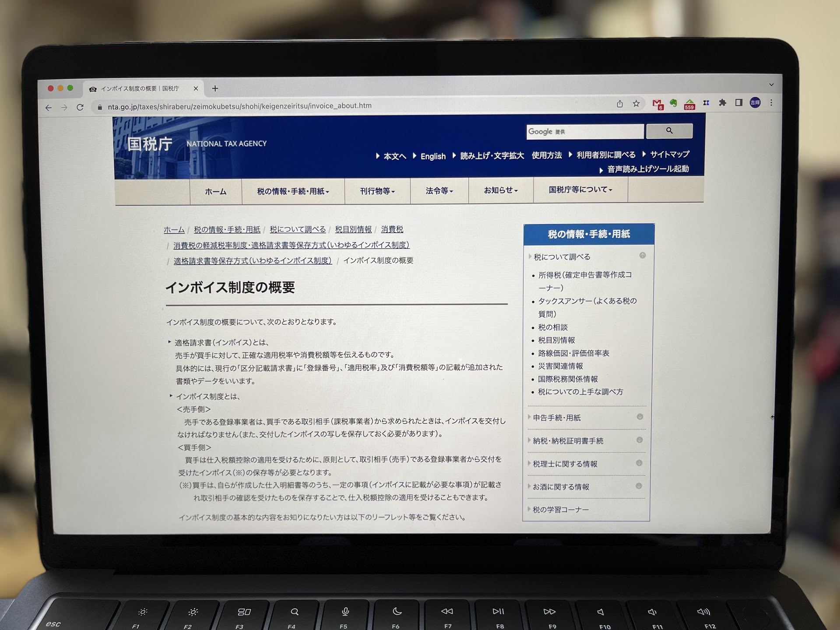Open a new browser tab
Image resolution: width=840 pixels, height=630 pixels.
pyautogui.click(x=215, y=88)
